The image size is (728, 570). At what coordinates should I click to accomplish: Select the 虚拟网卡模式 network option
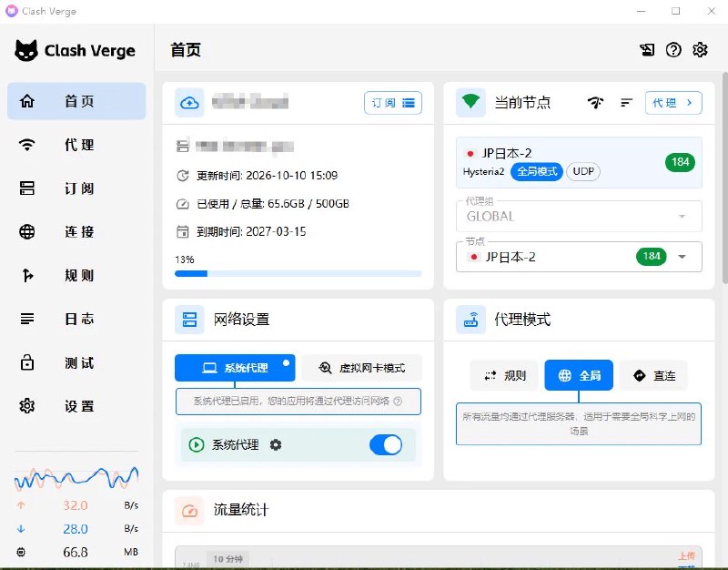point(361,368)
